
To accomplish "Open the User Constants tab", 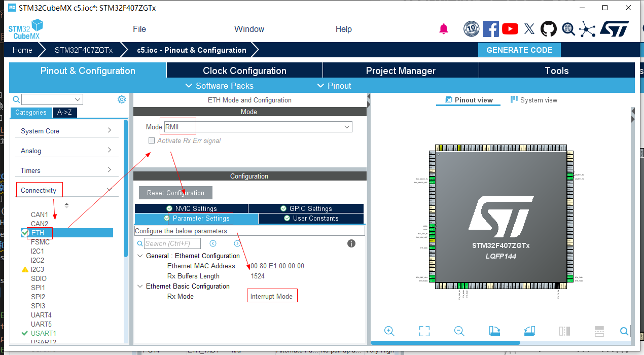I will (x=311, y=218).
